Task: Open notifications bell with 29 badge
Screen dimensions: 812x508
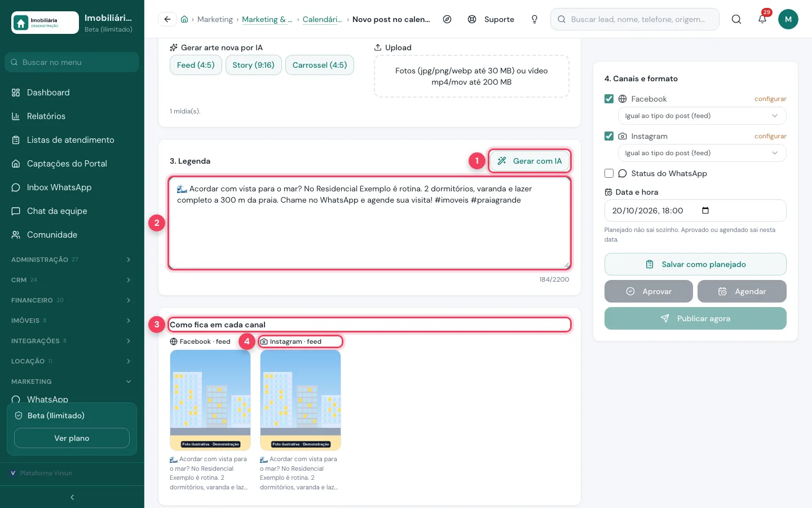Action: (762, 19)
